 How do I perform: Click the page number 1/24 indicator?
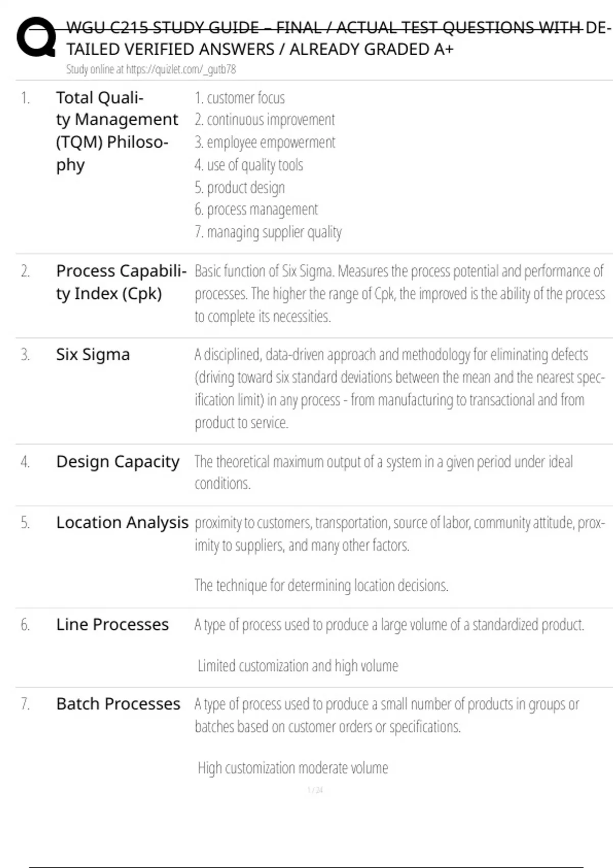315,790
